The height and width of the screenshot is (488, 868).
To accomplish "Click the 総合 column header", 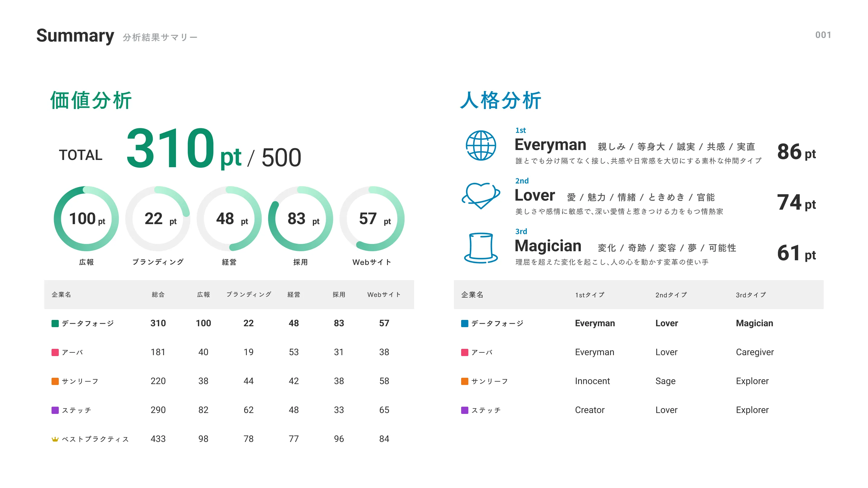I will [x=158, y=295].
